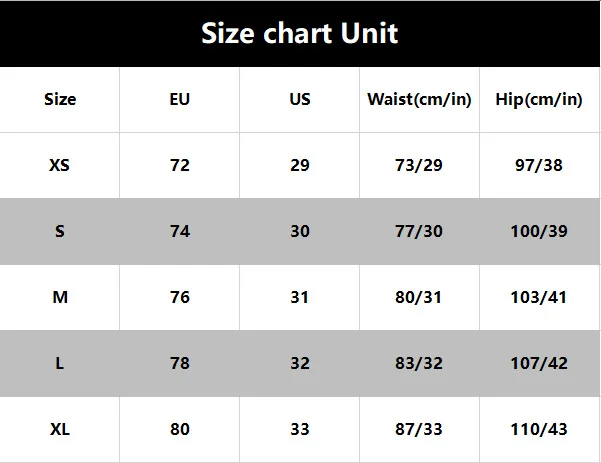Select the S size row label
Viewport: 601px width, 463px height.
click(x=60, y=231)
